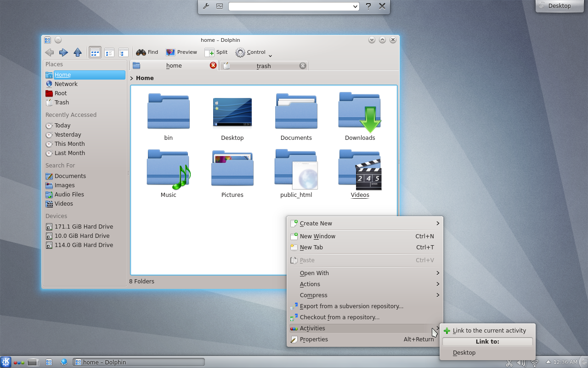Launch the KDE application menu

[x=6, y=362]
